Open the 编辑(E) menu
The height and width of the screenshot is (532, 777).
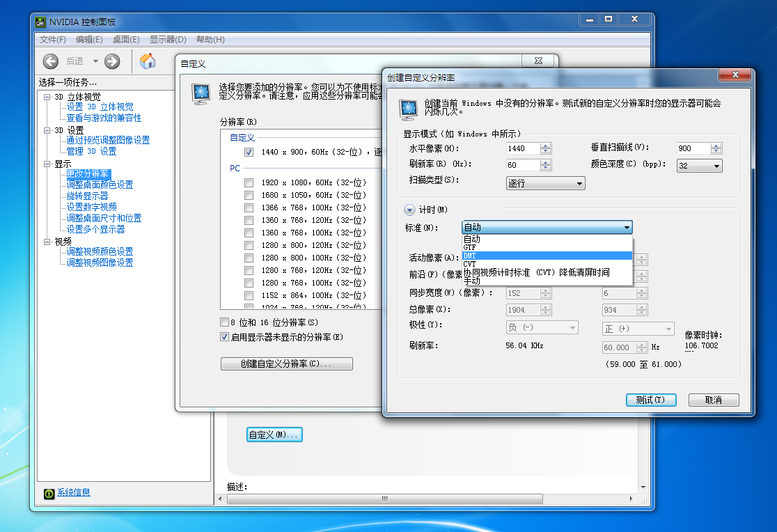[89, 40]
